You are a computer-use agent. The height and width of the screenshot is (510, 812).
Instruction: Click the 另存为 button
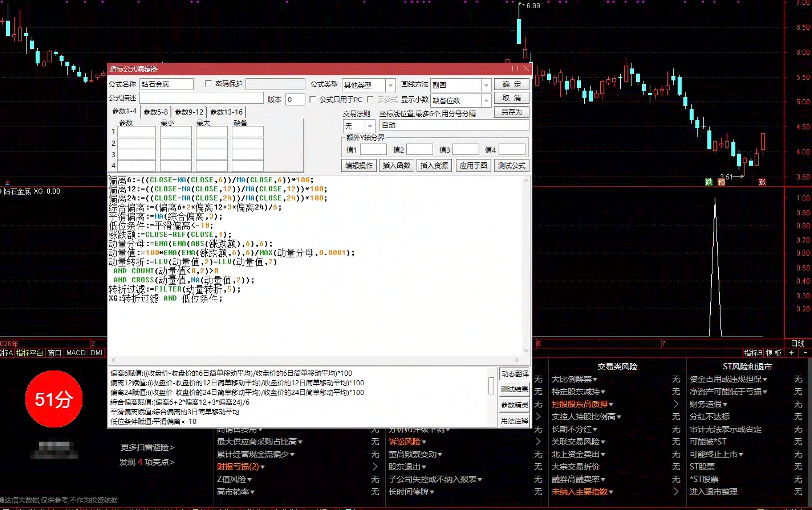(511, 112)
